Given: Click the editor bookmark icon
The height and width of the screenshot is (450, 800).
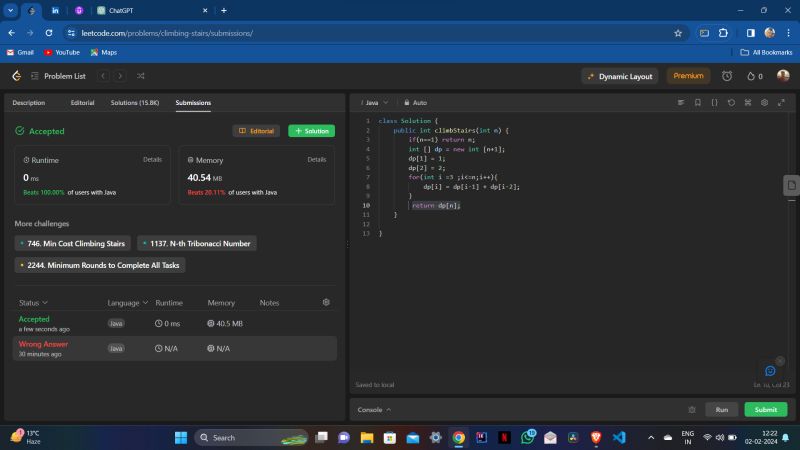Looking at the screenshot, I should click(697, 102).
